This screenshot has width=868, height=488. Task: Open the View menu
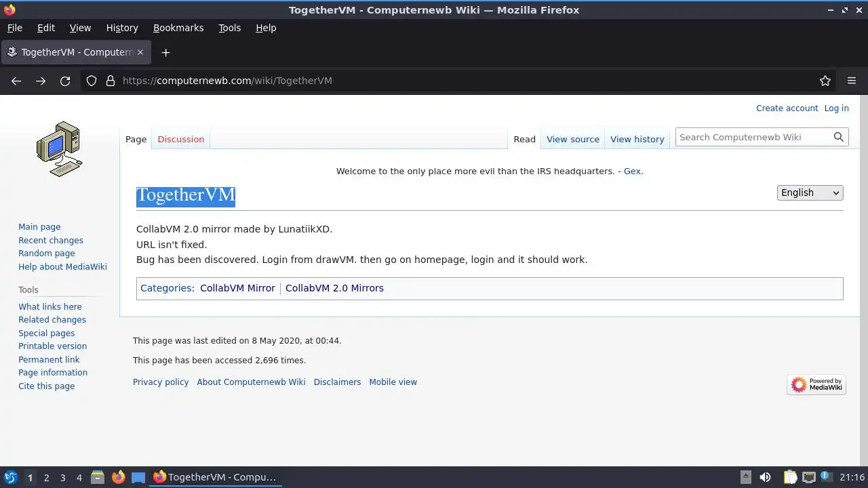[80, 28]
